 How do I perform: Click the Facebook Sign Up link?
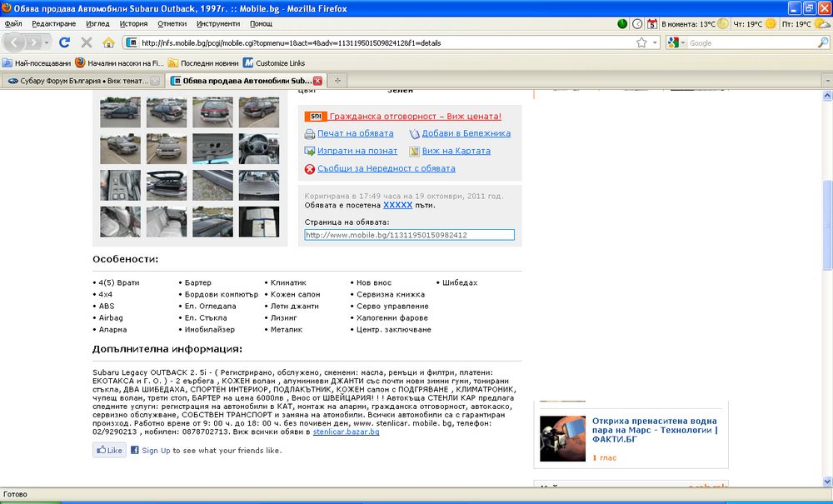157,451
